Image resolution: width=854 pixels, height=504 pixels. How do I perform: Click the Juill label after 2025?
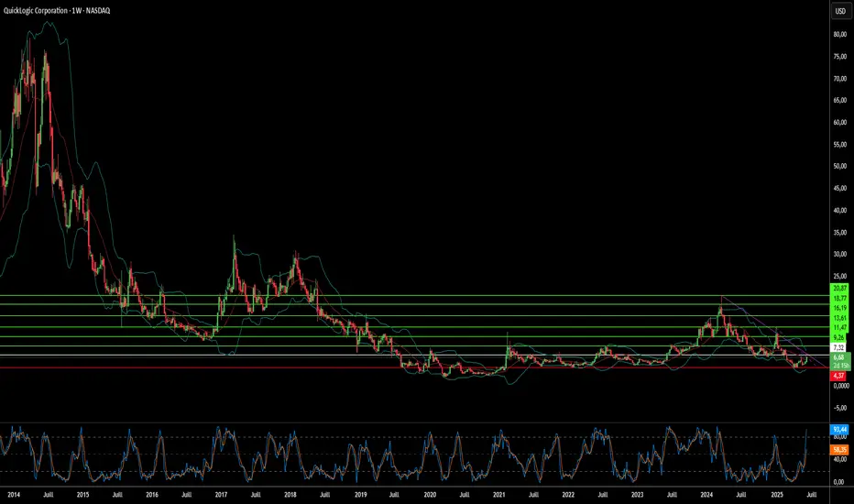coord(811,495)
